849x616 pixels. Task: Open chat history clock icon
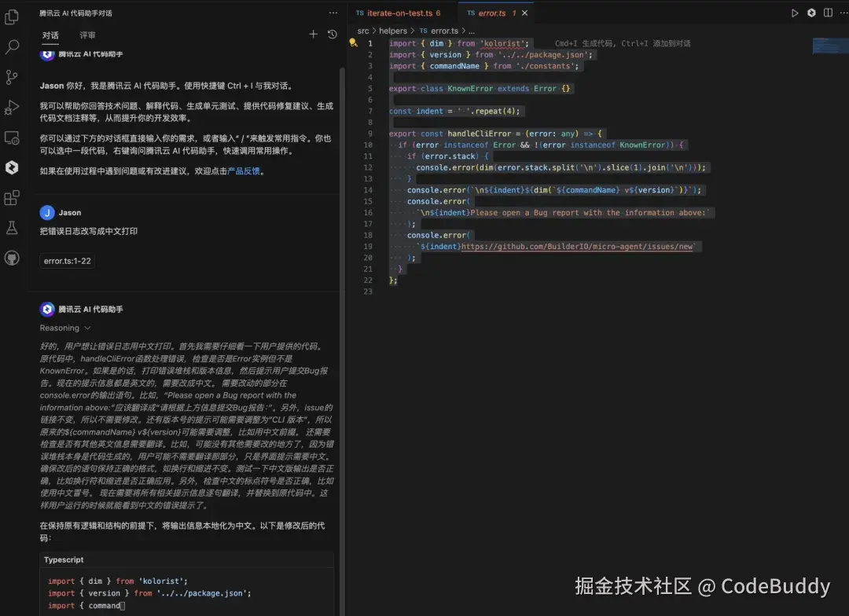pyautogui.click(x=332, y=34)
